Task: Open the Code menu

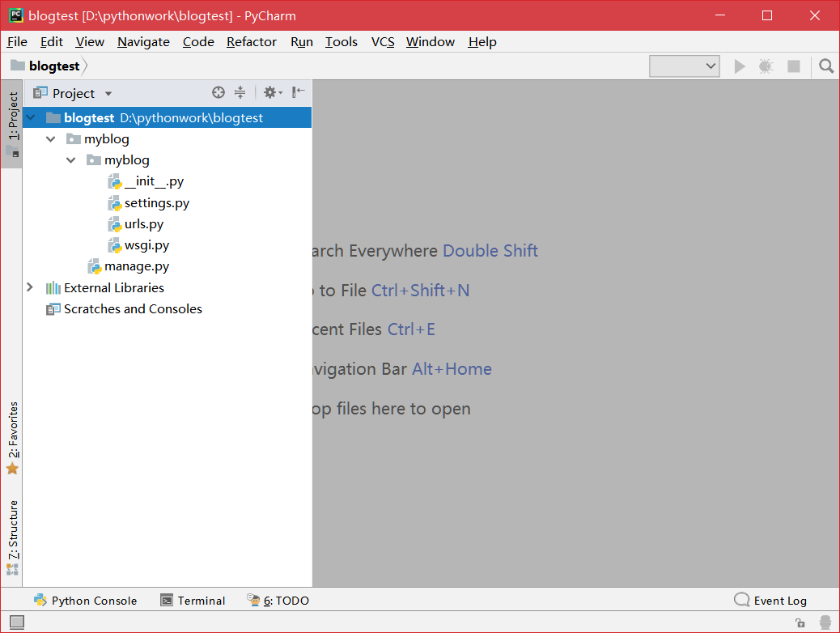Action: pyautogui.click(x=198, y=42)
